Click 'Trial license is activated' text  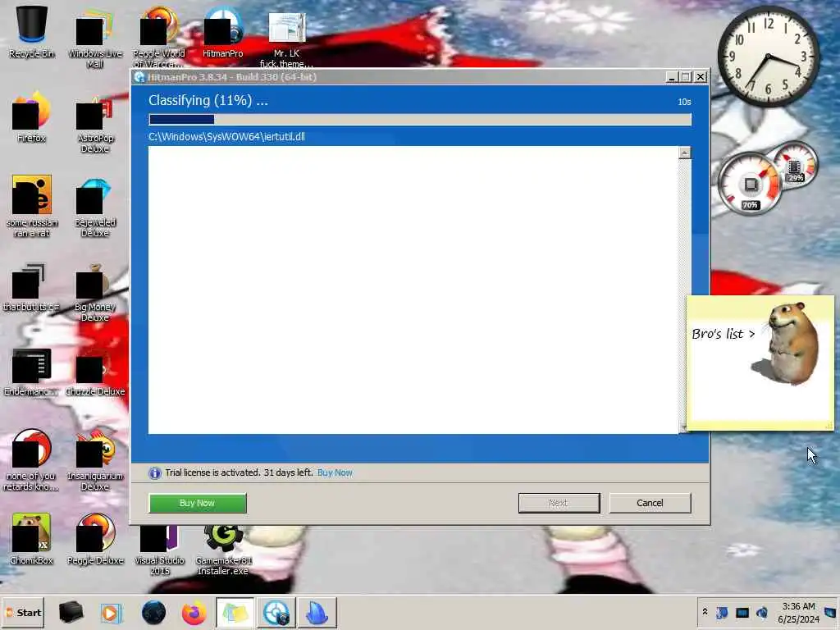239,472
